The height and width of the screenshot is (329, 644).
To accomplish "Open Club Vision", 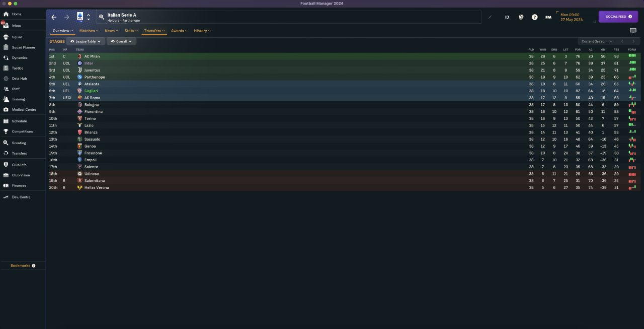I will pyautogui.click(x=21, y=175).
